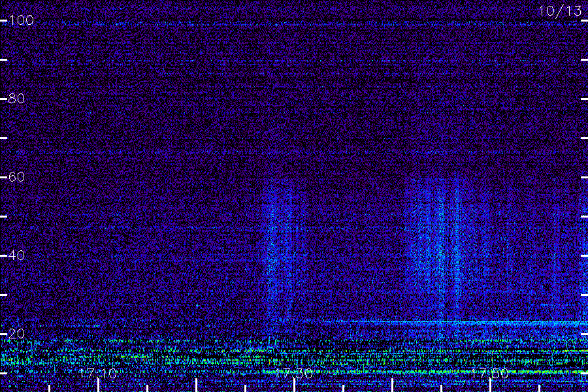
Task: Click the 20 frequency axis label
Action: point(16,334)
